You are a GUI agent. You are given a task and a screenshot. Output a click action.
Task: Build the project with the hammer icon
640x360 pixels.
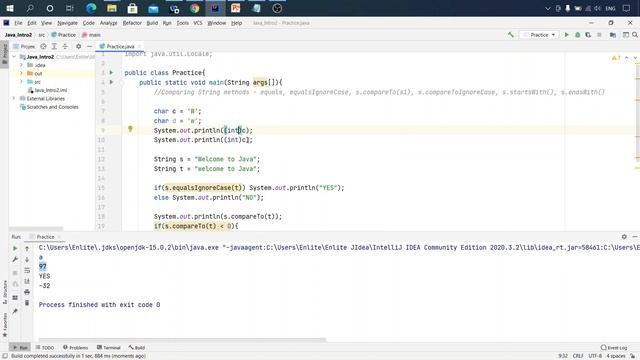[511, 35]
